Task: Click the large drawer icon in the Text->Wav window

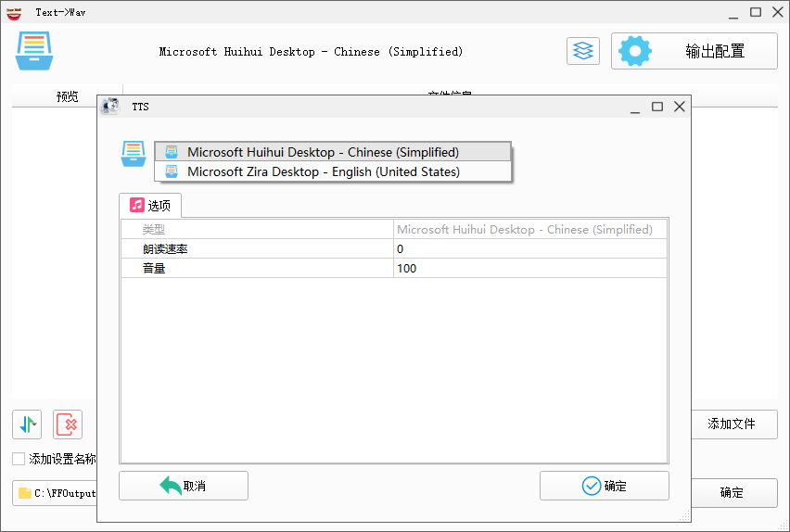Action: pos(34,51)
